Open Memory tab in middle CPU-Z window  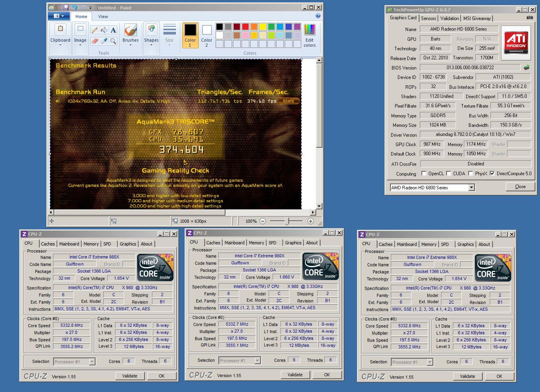pos(256,243)
